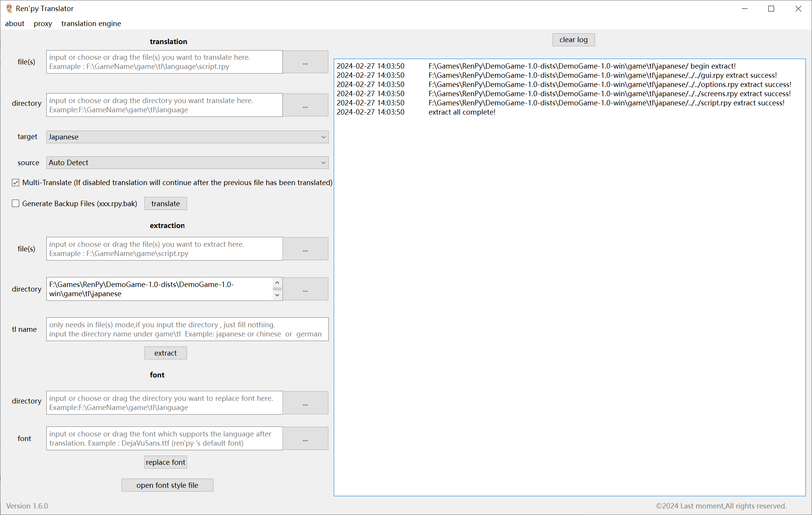Click the font directory input field
This screenshot has width=812, height=515.
(164, 403)
